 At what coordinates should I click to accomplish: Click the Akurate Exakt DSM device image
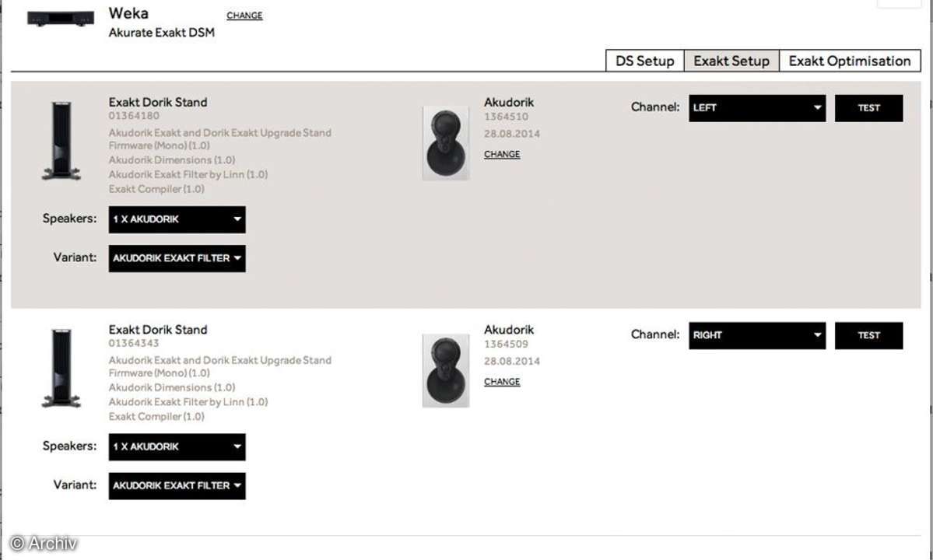click(x=61, y=17)
